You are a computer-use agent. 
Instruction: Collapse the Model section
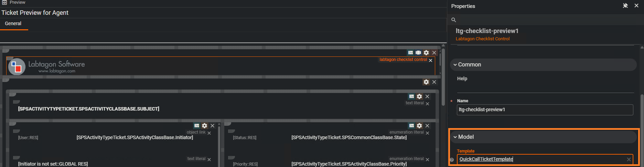(x=455, y=137)
